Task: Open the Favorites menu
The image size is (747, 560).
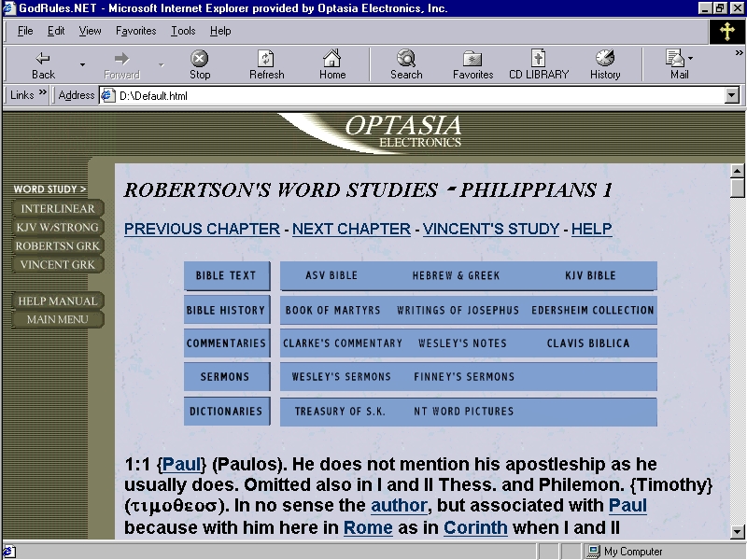Action: coord(135,31)
